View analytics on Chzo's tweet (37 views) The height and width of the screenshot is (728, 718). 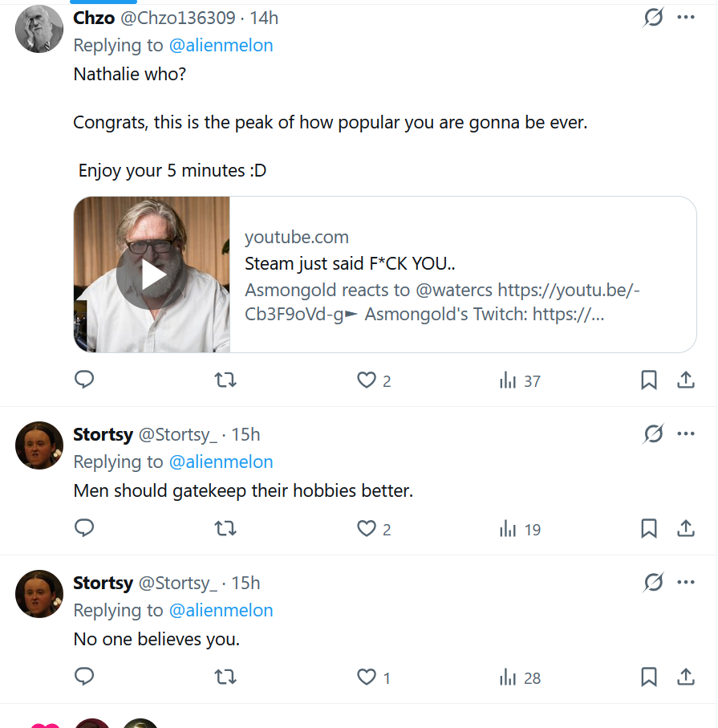[509, 380]
